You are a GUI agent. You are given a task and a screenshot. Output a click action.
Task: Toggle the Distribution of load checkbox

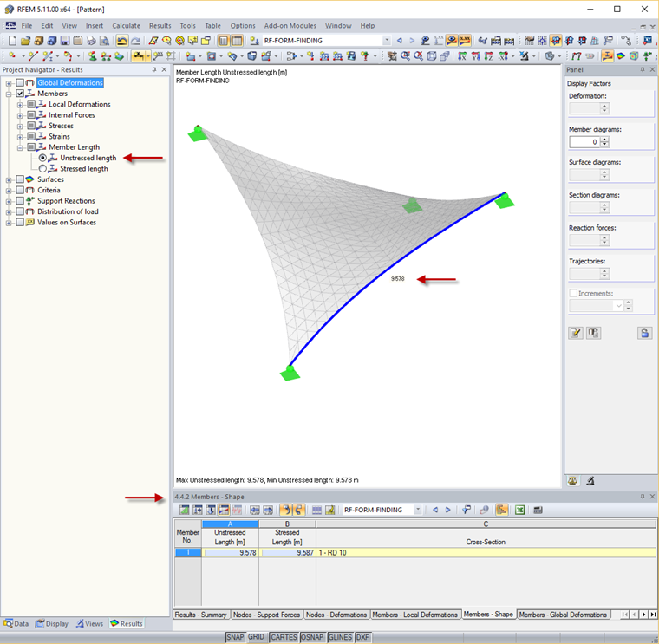pyautogui.click(x=20, y=211)
